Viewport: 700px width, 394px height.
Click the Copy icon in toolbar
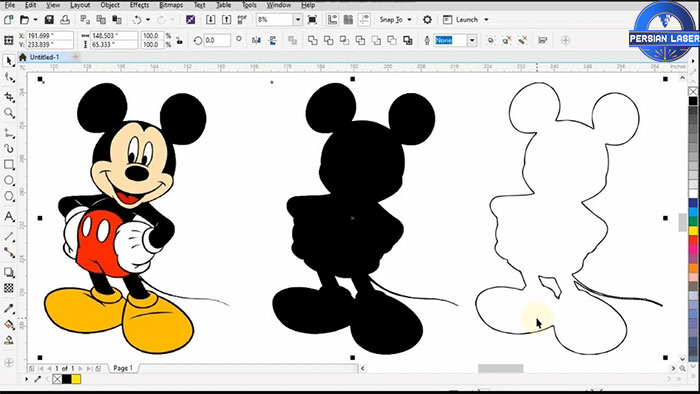coord(101,20)
